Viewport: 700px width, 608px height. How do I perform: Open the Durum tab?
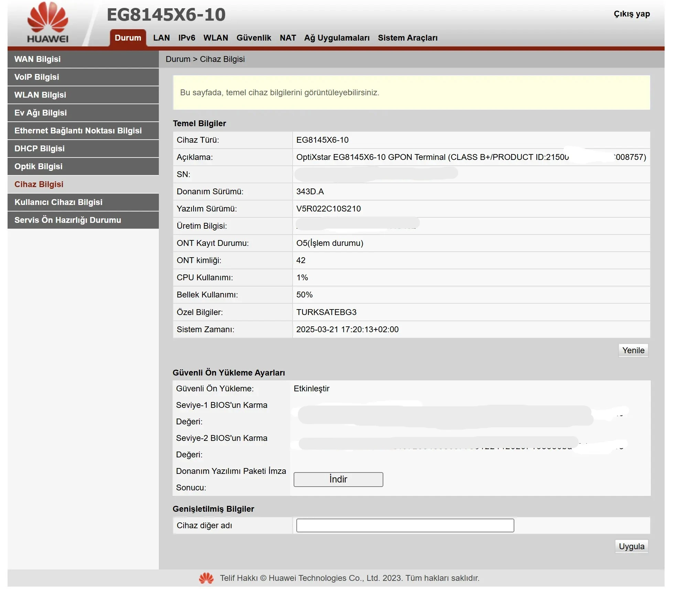click(x=128, y=38)
